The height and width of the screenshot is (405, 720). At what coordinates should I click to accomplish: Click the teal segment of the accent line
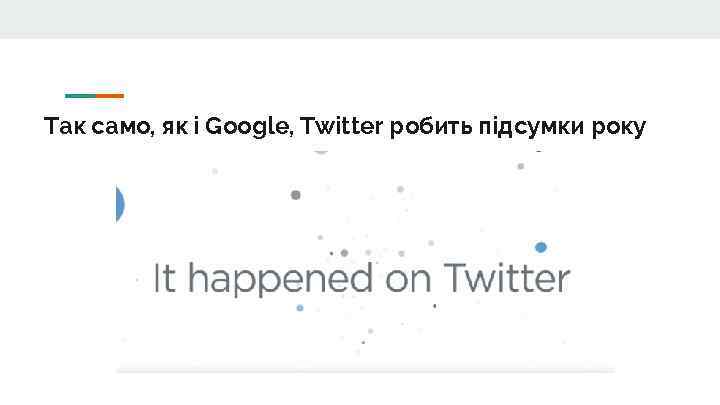pos(80,96)
